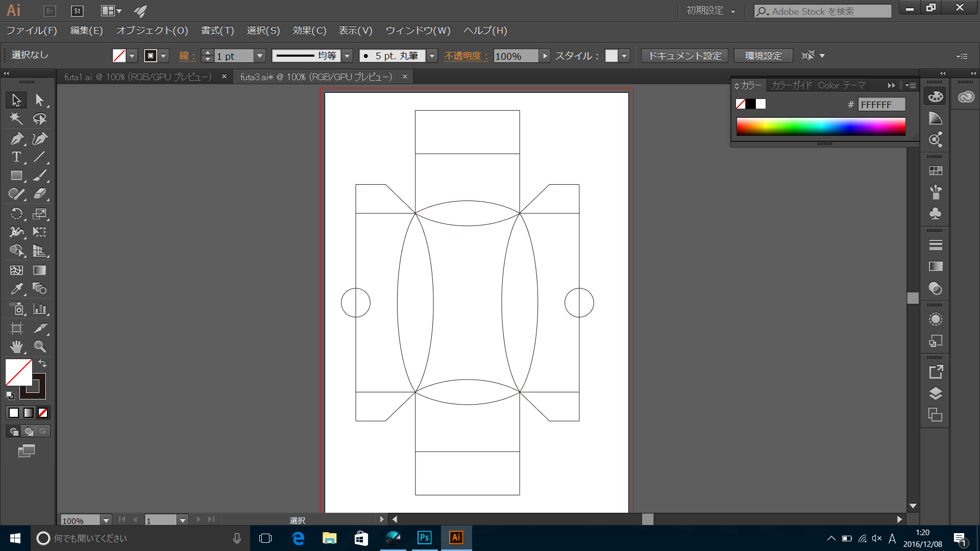Open the graphic Style dropdown

point(624,56)
